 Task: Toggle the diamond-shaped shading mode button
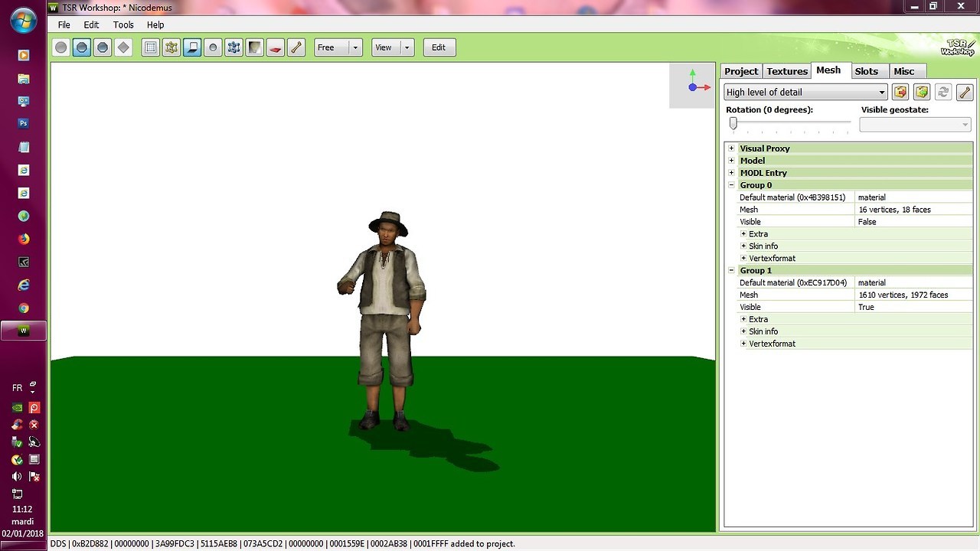123,47
